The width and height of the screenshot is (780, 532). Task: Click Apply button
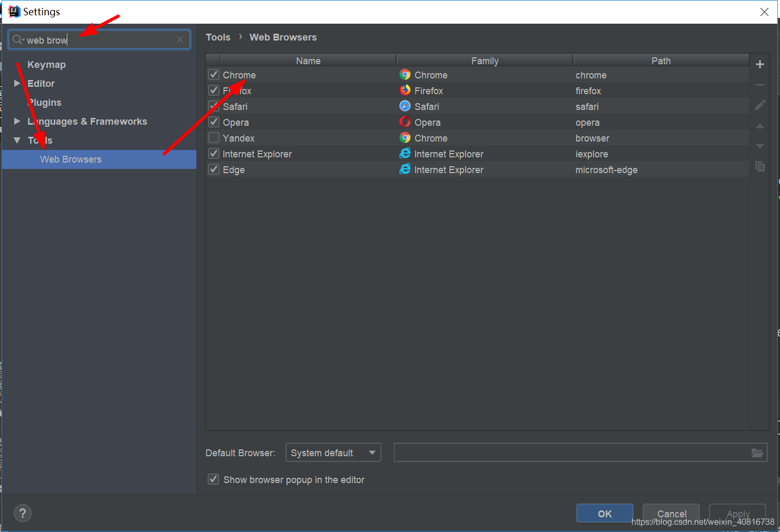[738, 514]
